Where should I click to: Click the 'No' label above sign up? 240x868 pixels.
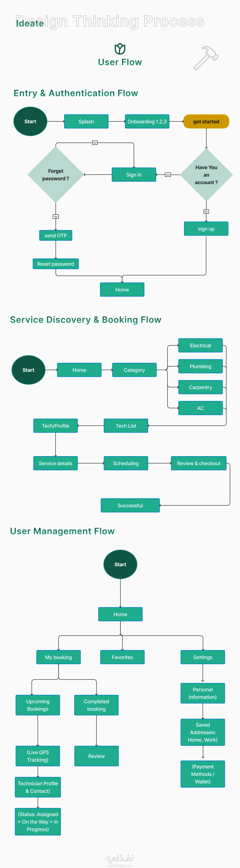click(206, 212)
